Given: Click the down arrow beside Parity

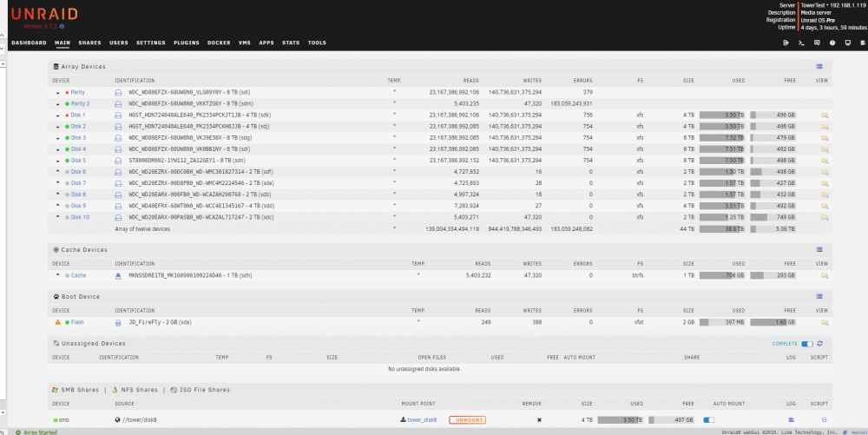Looking at the screenshot, I should pyautogui.click(x=57, y=92).
